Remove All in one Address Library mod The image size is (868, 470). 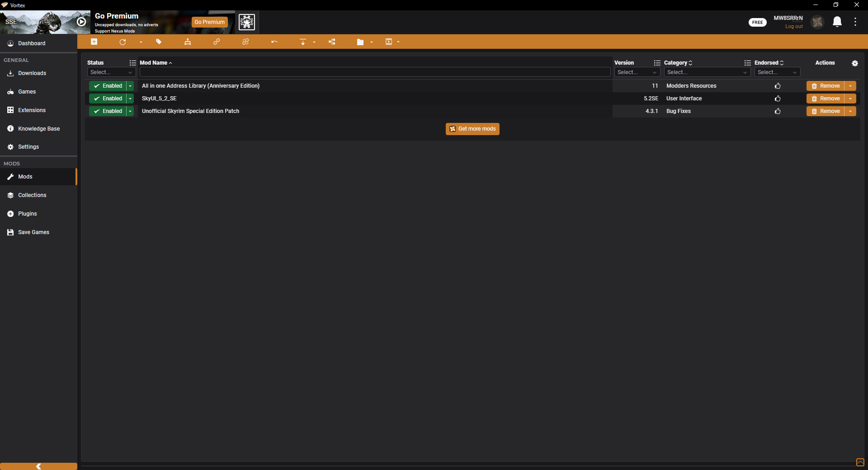tap(826, 86)
